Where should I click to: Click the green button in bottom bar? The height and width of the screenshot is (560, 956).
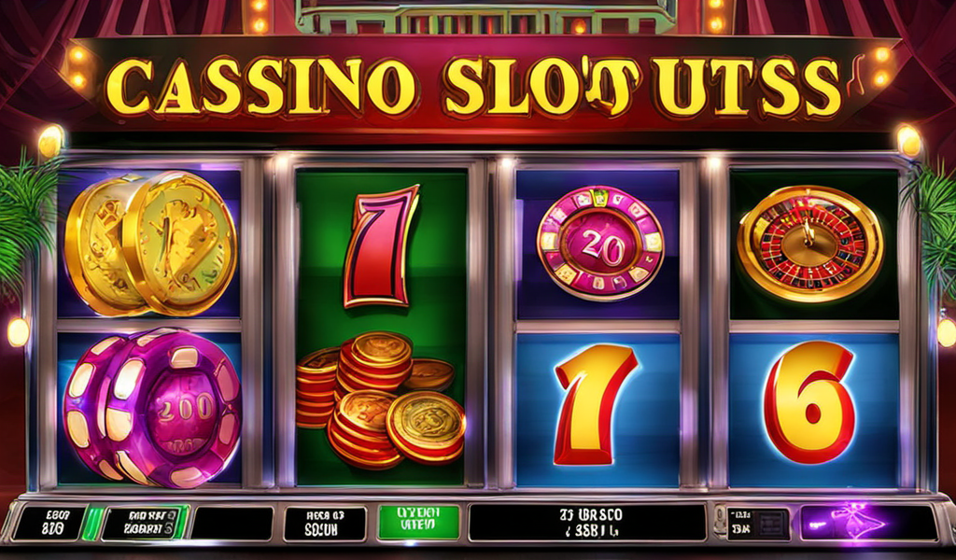[x=419, y=523]
